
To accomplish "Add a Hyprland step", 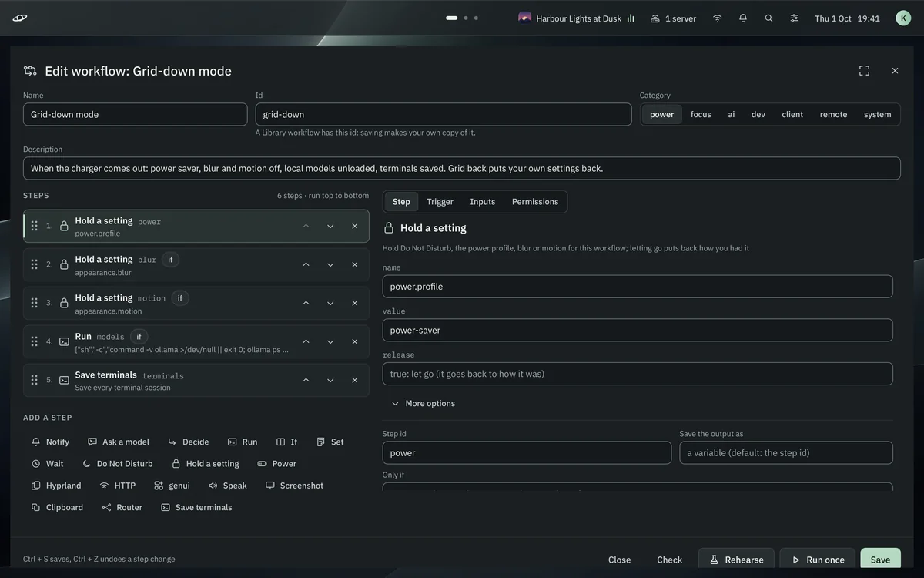I will (56, 486).
